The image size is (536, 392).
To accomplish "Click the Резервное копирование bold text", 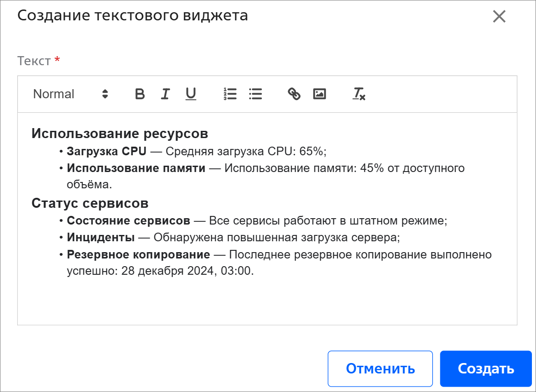I will [139, 254].
